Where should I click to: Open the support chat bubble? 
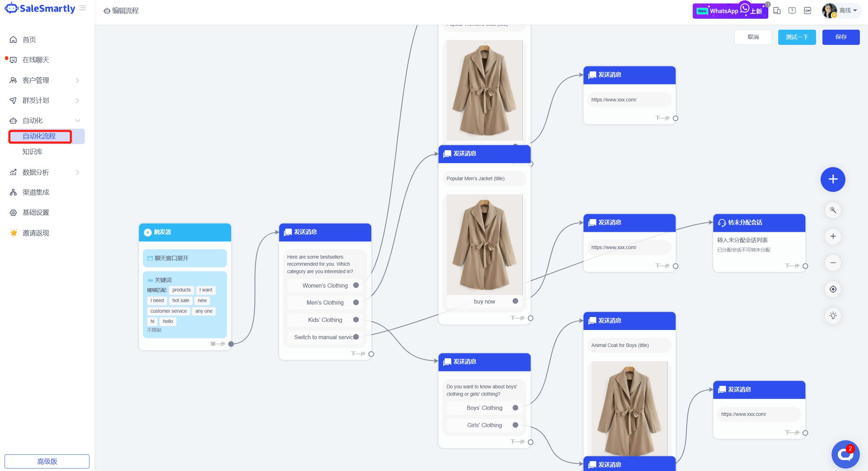[845, 454]
